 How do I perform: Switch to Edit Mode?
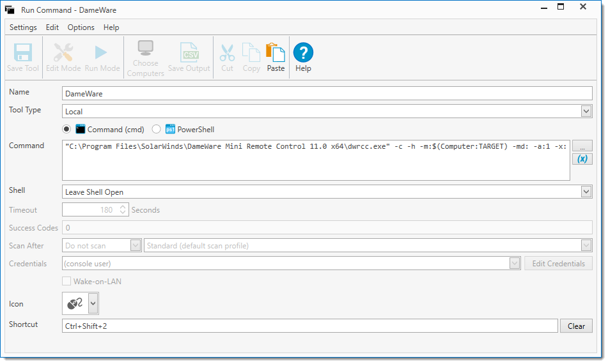tap(63, 57)
